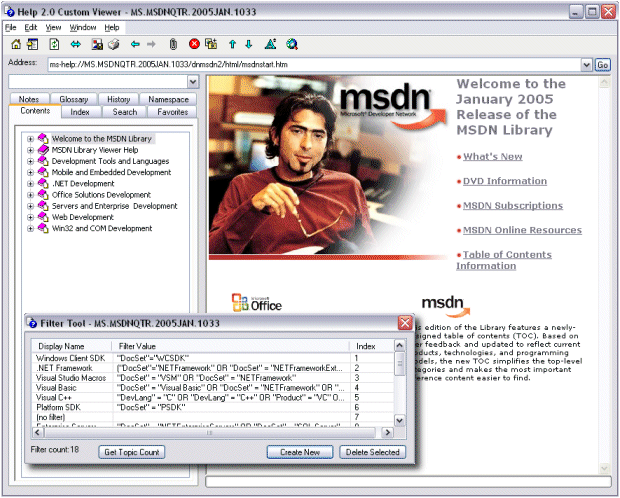Click the paperclip icon in the toolbar
The image size is (620, 498).
(x=173, y=45)
